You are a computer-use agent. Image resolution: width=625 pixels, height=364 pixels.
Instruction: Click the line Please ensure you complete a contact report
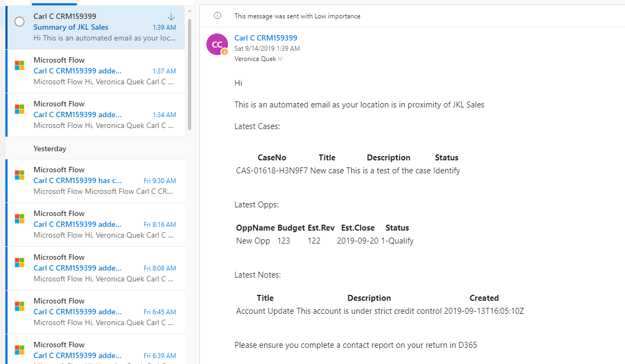(355, 345)
